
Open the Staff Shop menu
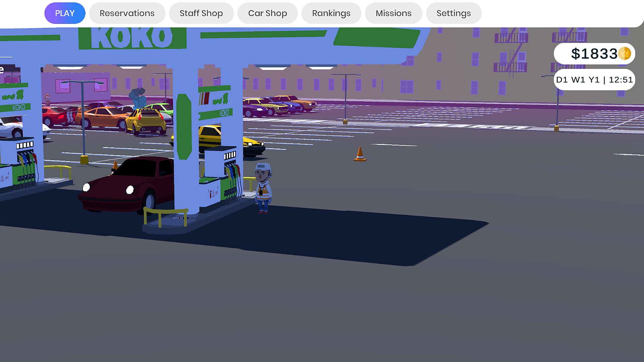[x=201, y=13]
